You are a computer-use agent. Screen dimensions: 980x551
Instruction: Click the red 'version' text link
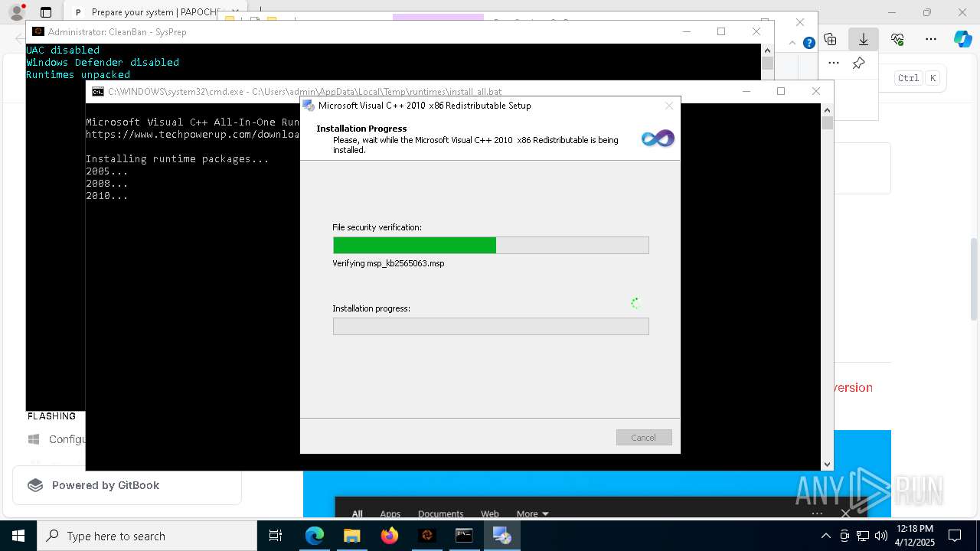coord(853,387)
